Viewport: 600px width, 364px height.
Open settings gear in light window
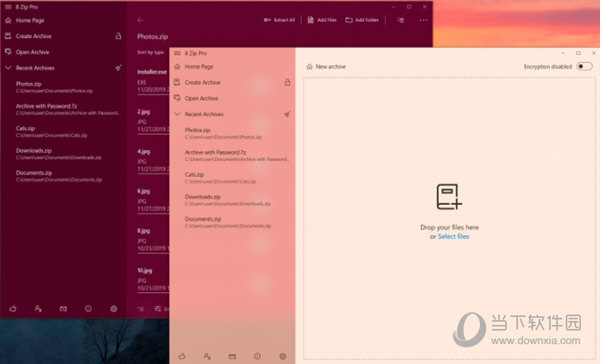283,356
